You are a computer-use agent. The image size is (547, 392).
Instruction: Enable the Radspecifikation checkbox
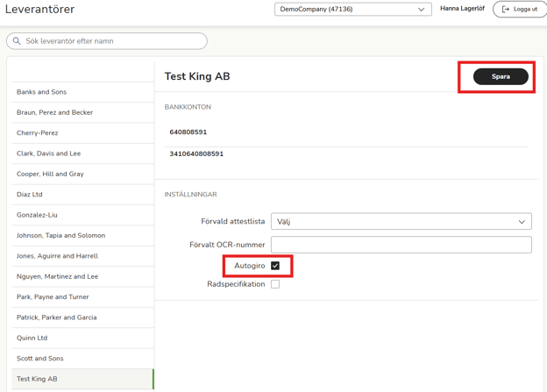pos(275,284)
